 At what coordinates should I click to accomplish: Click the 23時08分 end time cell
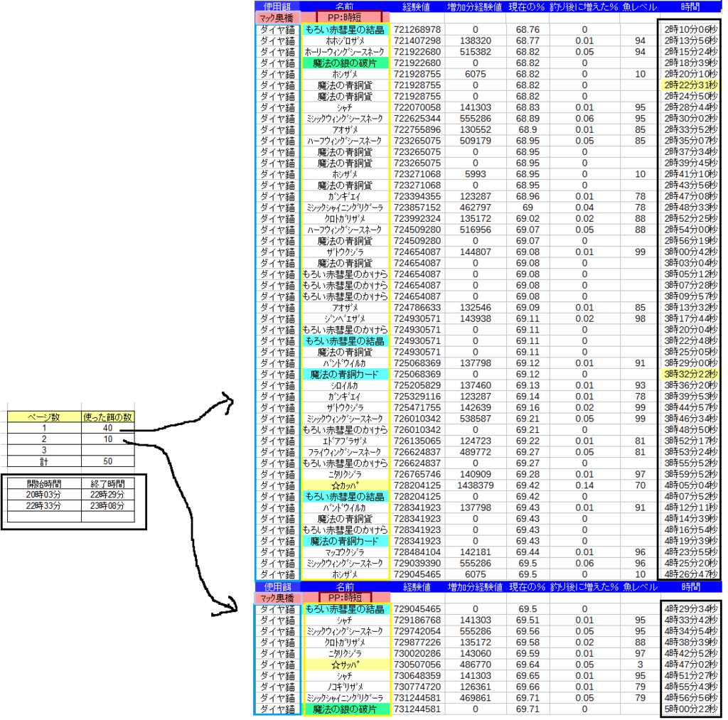107,506
